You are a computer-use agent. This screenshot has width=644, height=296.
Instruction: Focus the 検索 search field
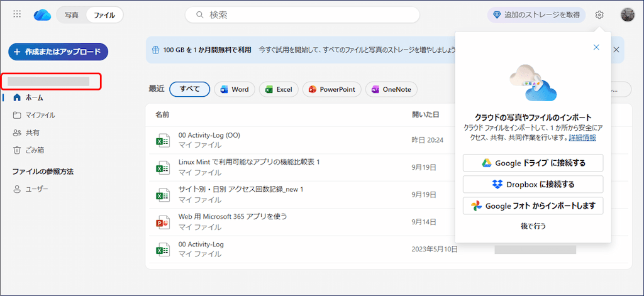(x=303, y=15)
